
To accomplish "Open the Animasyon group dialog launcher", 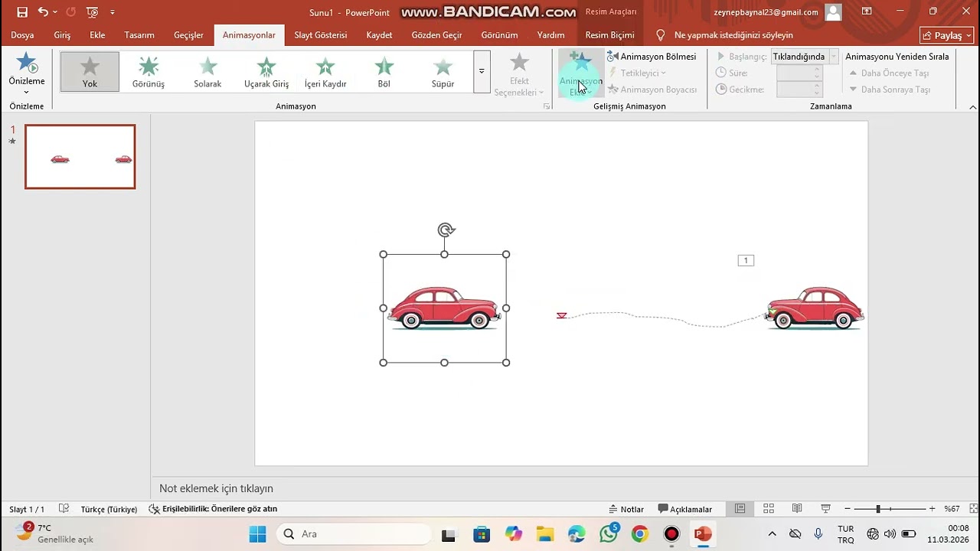I will (547, 106).
